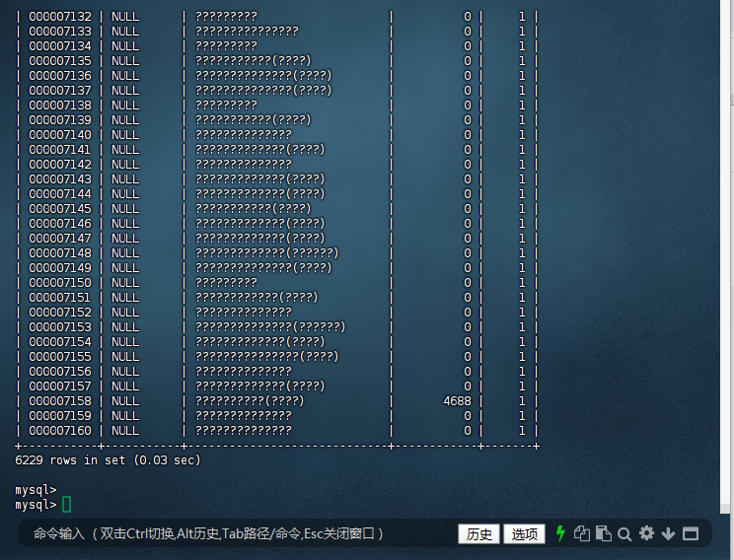This screenshot has height=560, width=734.
Task: Click the 1 value in row 000007141
Action: click(522, 150)
